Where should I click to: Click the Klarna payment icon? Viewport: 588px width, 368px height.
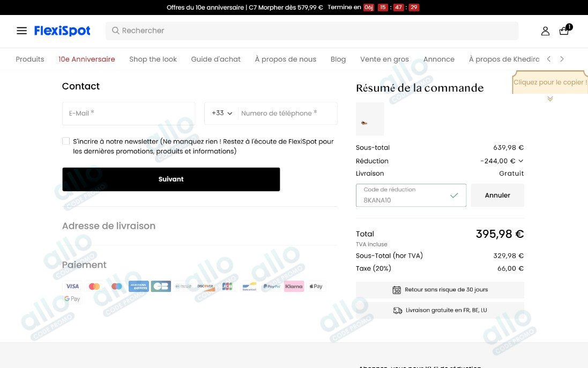pyautogui.click(x=294, y=286)
